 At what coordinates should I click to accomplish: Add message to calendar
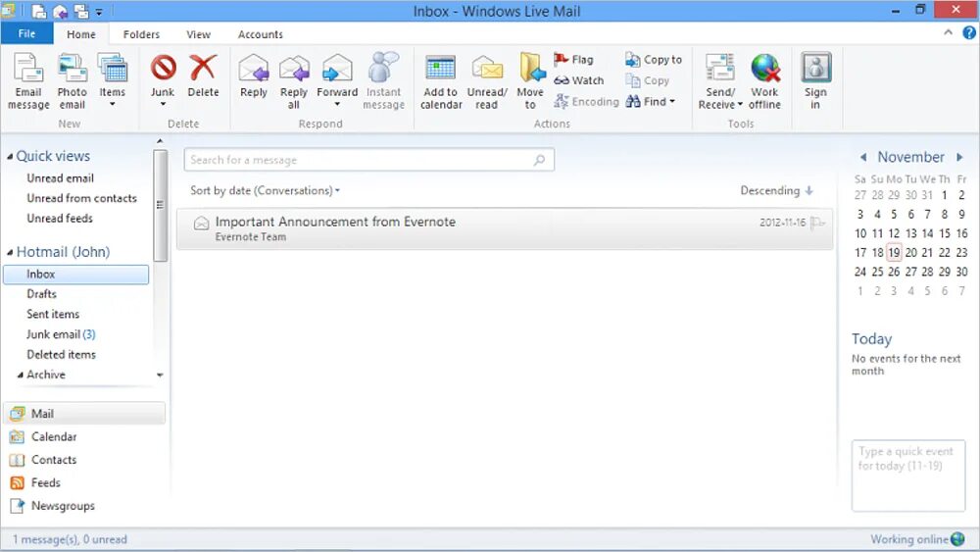click(441, 81)
